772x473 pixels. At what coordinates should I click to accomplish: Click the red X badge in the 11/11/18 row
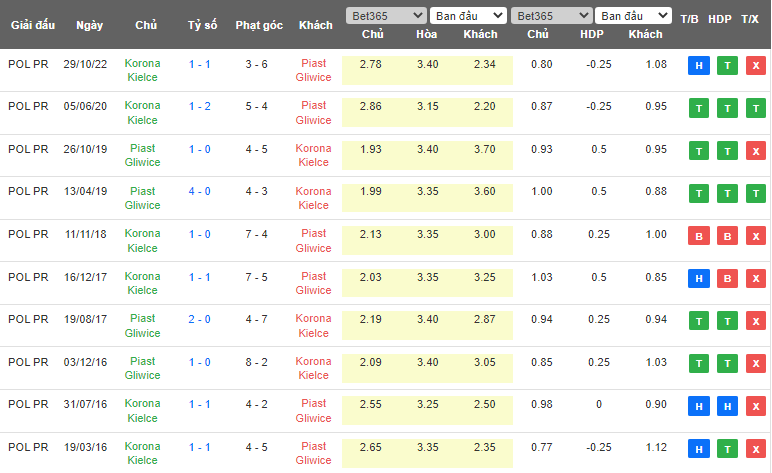(755, 236)
